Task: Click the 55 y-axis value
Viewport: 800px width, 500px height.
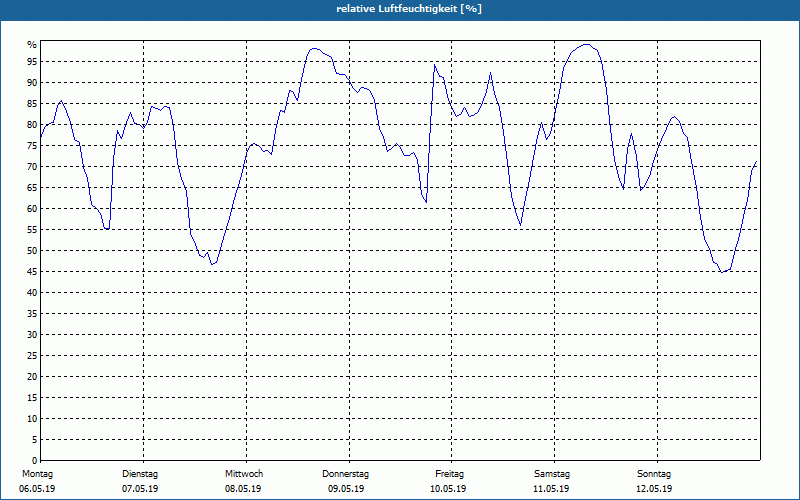Action: pos(32,230)
